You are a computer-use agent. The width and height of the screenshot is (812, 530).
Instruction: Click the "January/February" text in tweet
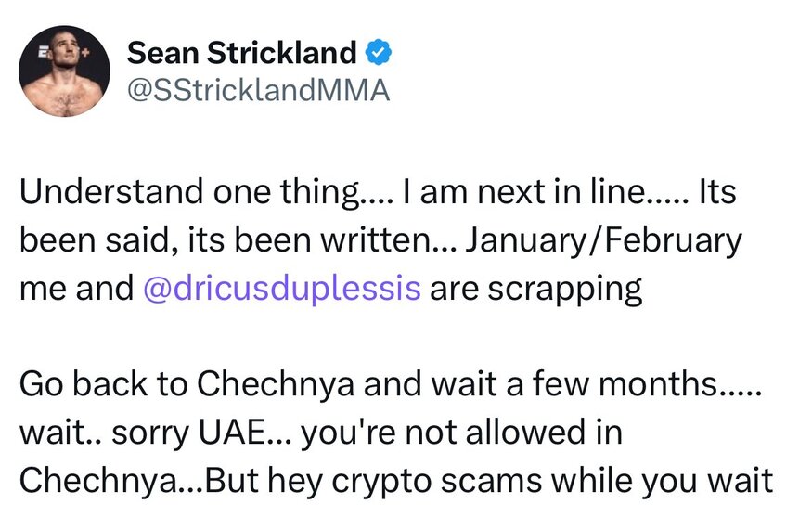pyautogui.click(x=604, y=241)
